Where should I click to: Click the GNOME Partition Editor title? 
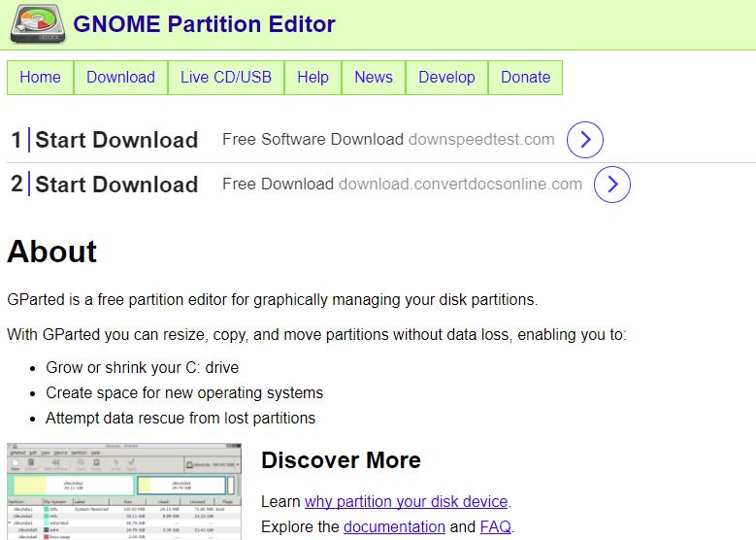204,23
